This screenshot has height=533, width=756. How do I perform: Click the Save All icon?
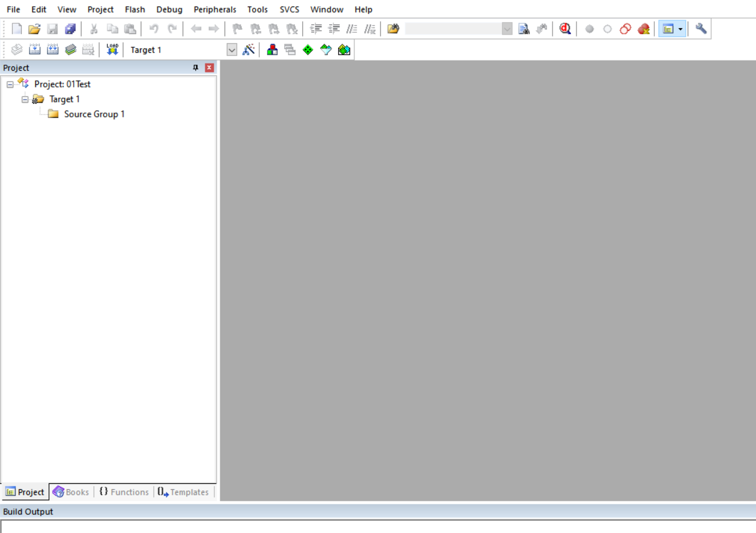(x=71, y=29)
